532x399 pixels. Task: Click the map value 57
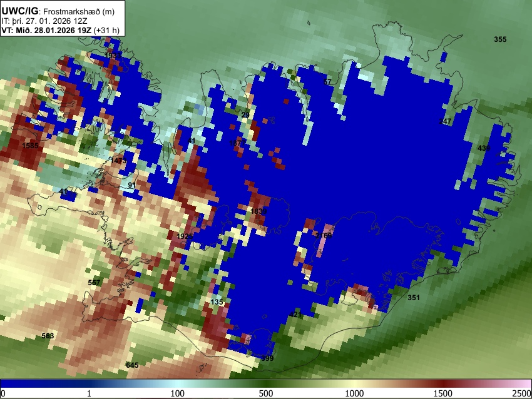327,82
